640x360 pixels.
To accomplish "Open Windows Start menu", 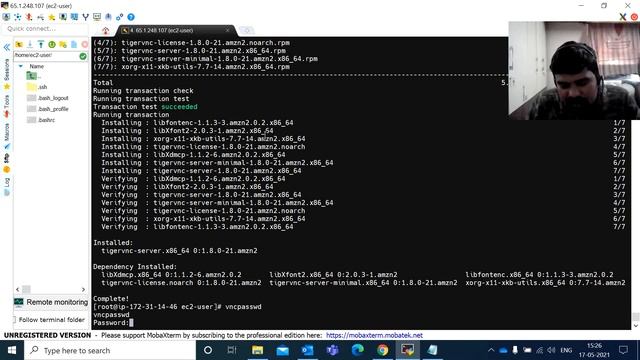I will click(12, 350).
